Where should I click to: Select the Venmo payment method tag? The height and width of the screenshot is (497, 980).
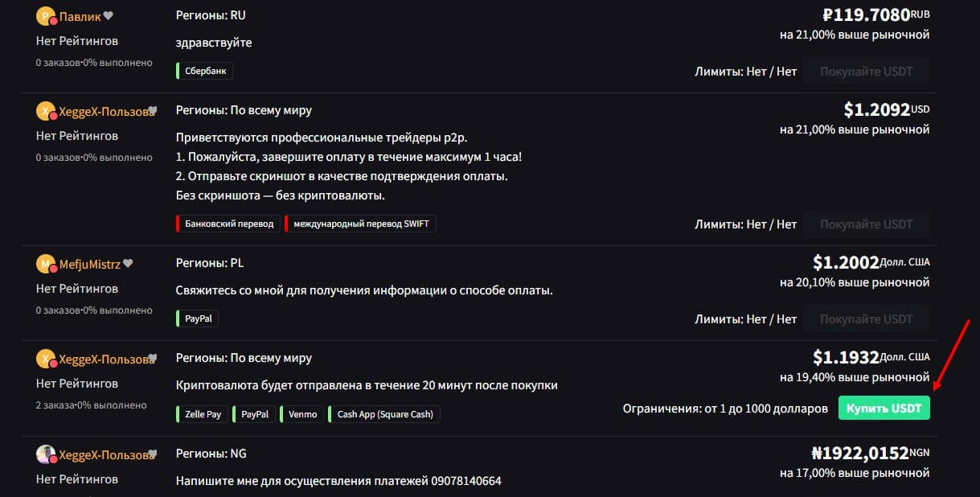304,414
